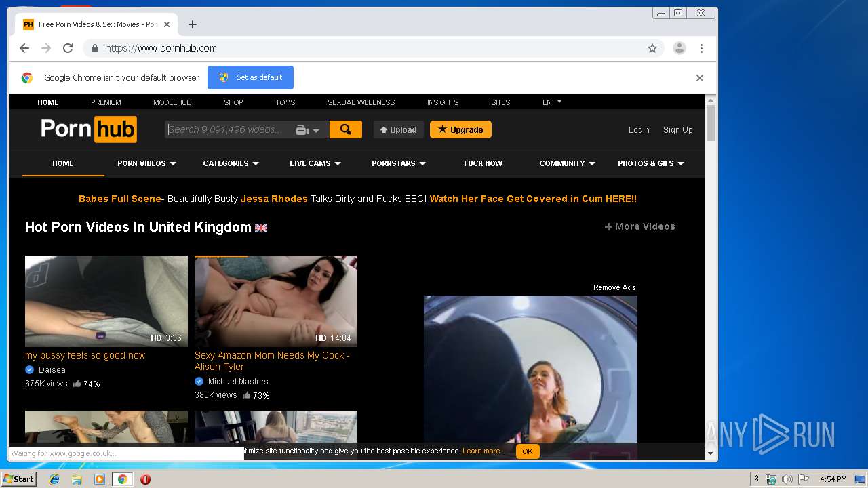Click the address bar URL
This screenshot has width=868, height=488.
click(x=161, y=48)
